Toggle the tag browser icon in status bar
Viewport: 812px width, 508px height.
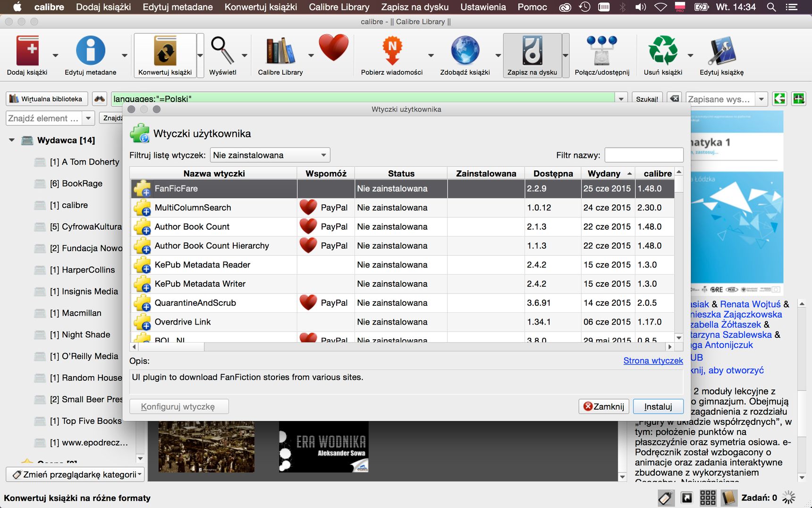(665, 498)
